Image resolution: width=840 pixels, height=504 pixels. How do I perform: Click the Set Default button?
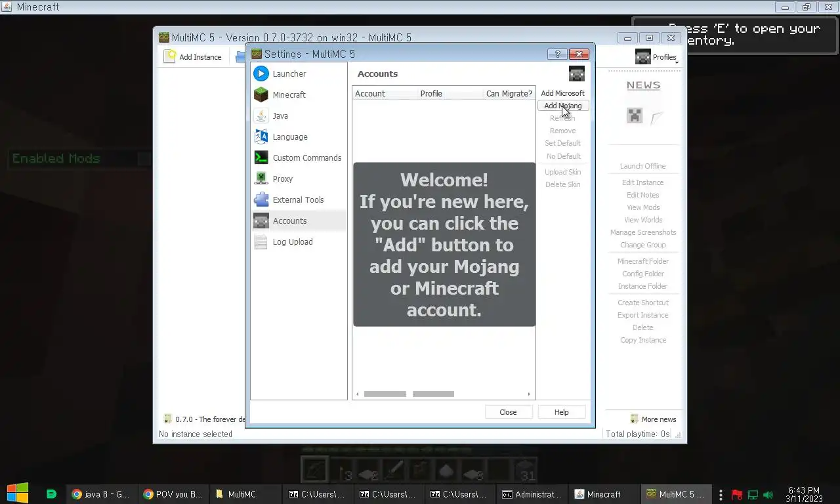(562, 143)
